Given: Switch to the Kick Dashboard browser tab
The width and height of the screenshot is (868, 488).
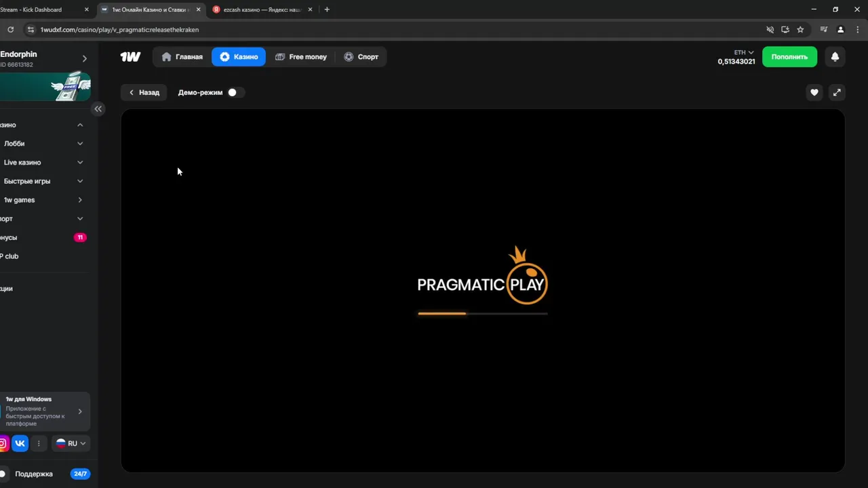Looking at the screenshot, I should 41,9.
